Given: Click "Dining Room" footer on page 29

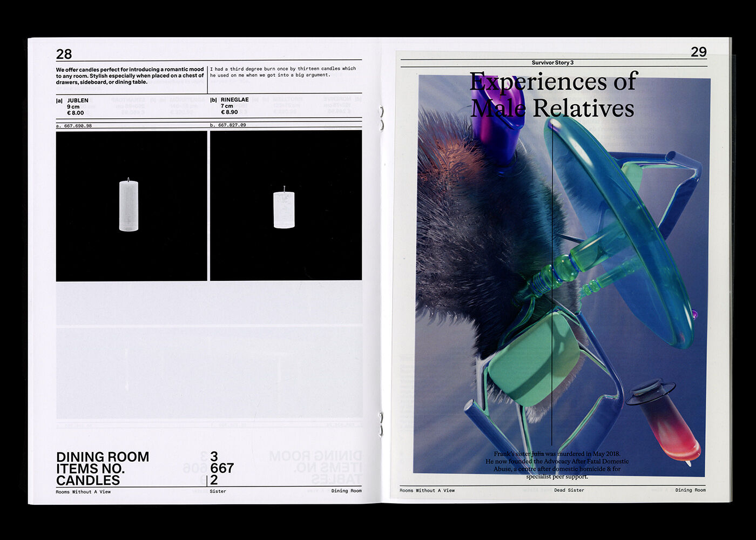Looking at the screenshot, I should coord(690,490).
